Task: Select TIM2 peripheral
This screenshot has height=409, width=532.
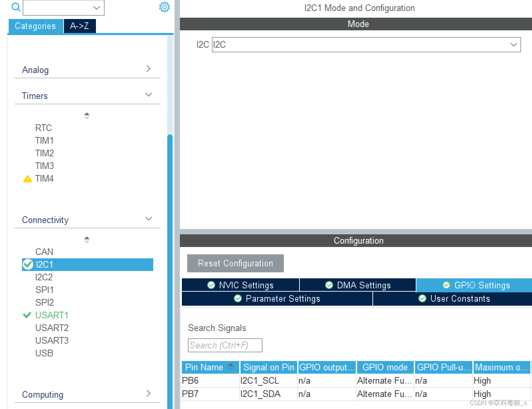Action: (x=45, y=153)
